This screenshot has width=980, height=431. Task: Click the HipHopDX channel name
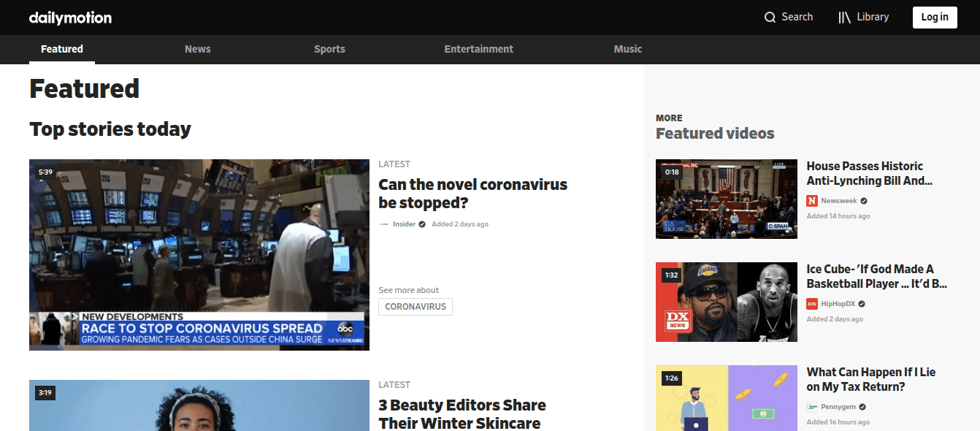pyautogui.click(x=838, y=304)
